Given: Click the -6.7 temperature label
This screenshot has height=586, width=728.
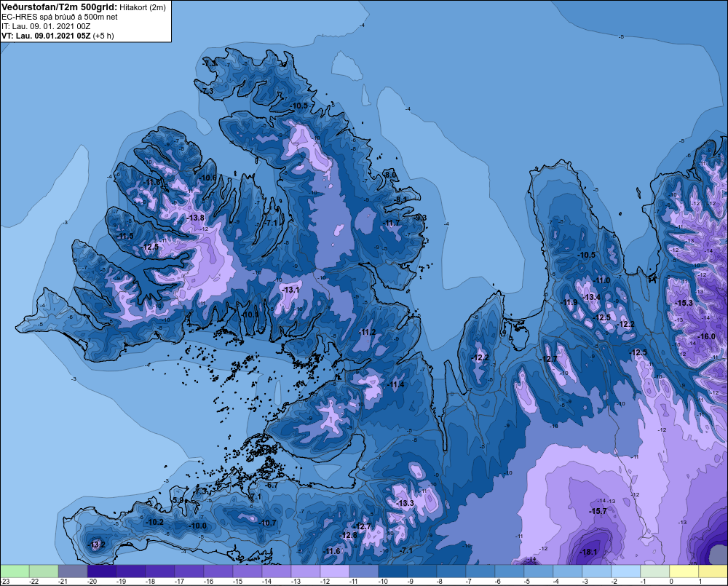Looking at the screenshot, I should pos(272,486).
